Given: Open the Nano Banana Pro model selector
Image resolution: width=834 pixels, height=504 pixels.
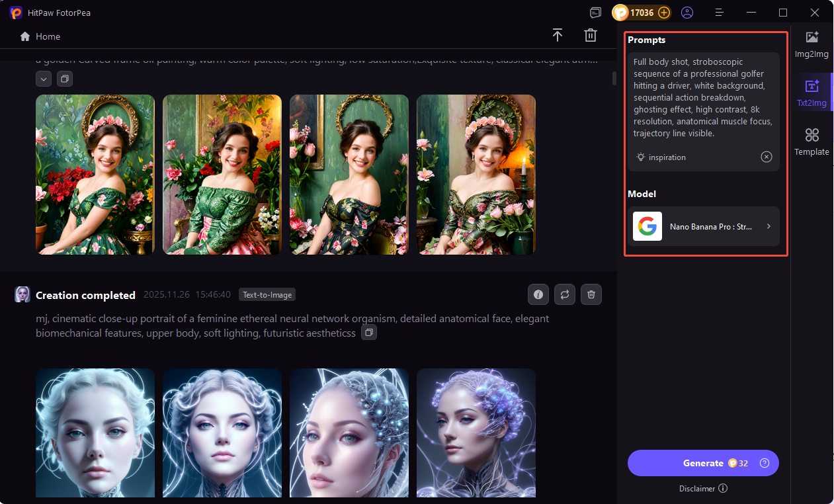Looking at the screenshot, I should click(704, 226).
